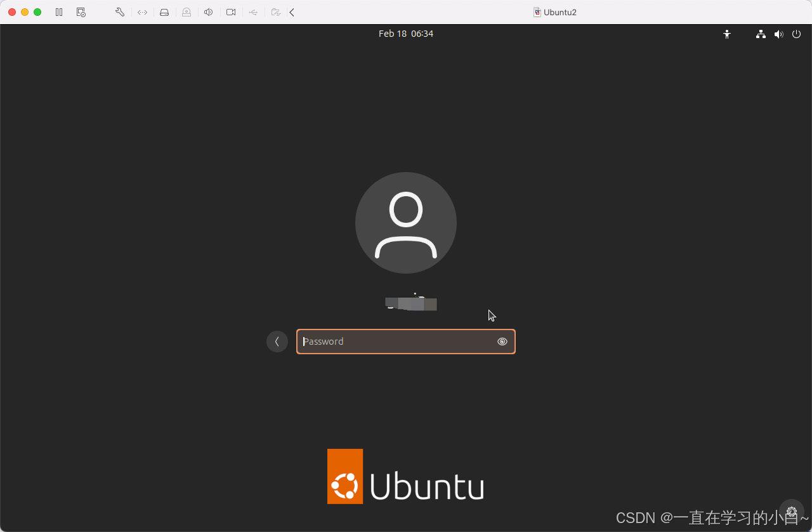The height and width of the screenshot is (532, 812).
Task: Open virtual machine settings wrench
Action: coord(120,12)
